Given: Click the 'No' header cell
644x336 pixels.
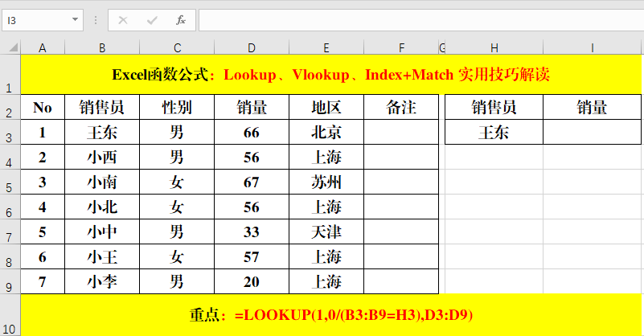Looking at the screenshot, I should (x=43, y=107).
